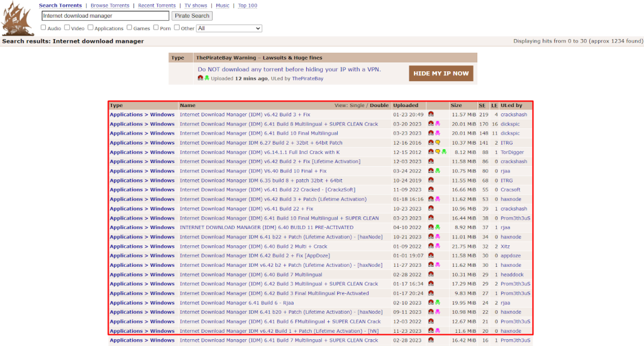
Task: Tick the Audio checkbox
Action: pos(43,28)
